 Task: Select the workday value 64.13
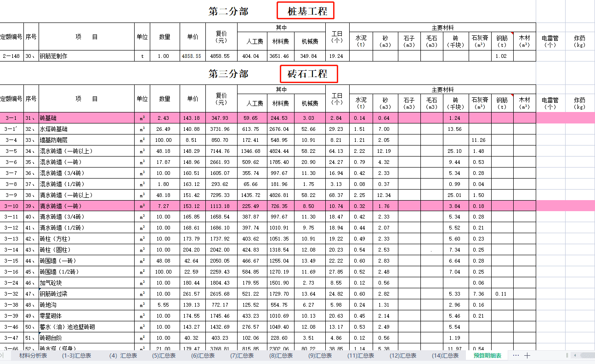tap(337, 151)
